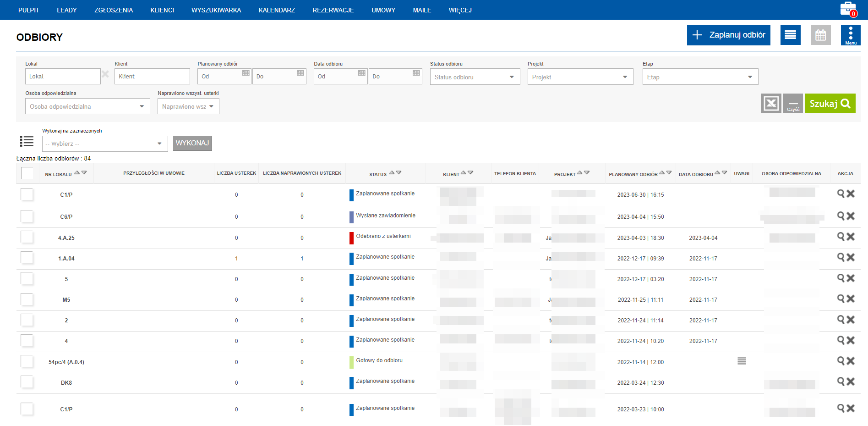
Task: Clear filters with Czyść button
Action: point(793,104)
